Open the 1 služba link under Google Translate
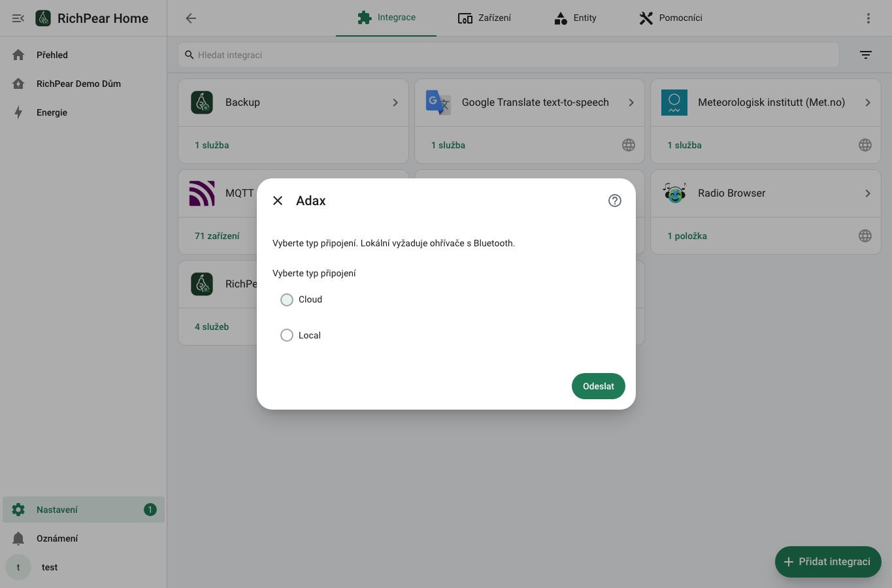 pyautogui.click(x=448, y=145)
